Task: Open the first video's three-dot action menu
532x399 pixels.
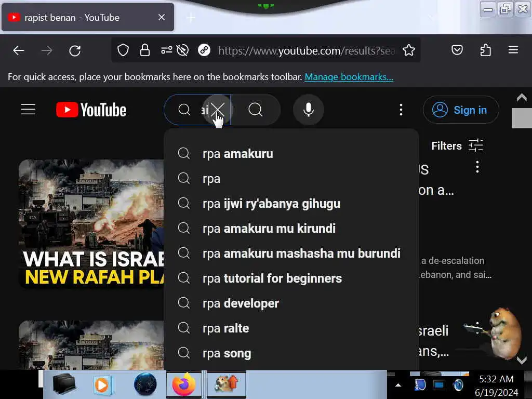Action: 477,167
